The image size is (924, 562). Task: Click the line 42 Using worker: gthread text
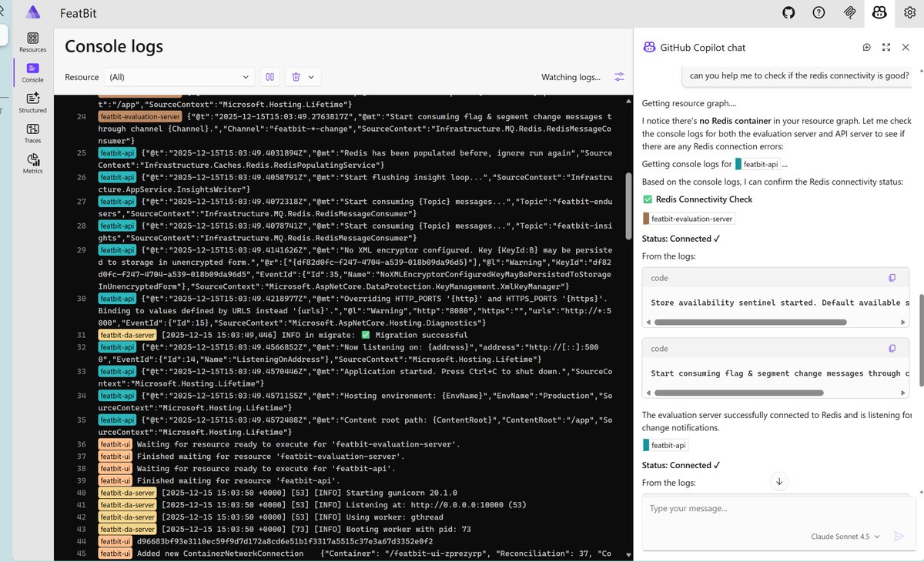pos(393,517)
